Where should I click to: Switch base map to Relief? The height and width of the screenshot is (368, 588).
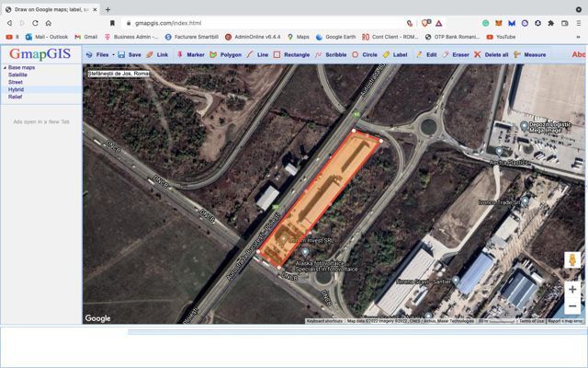pos(15,97)
